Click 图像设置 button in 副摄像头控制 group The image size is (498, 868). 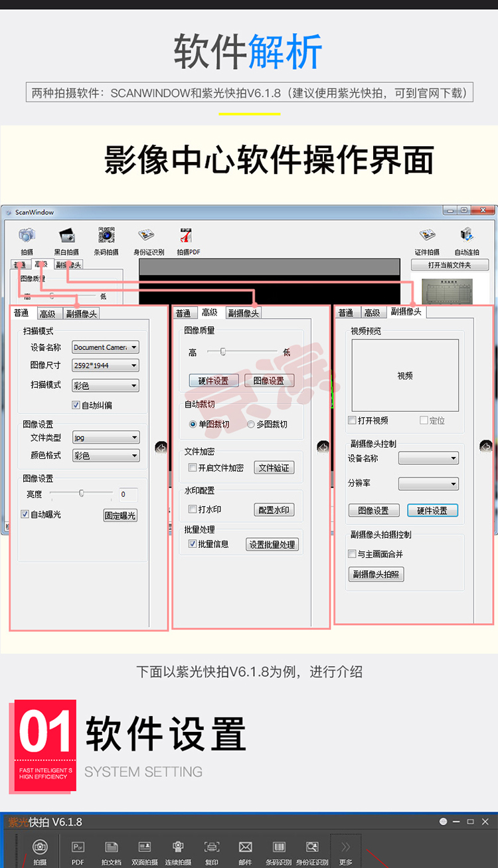point(374,511)
